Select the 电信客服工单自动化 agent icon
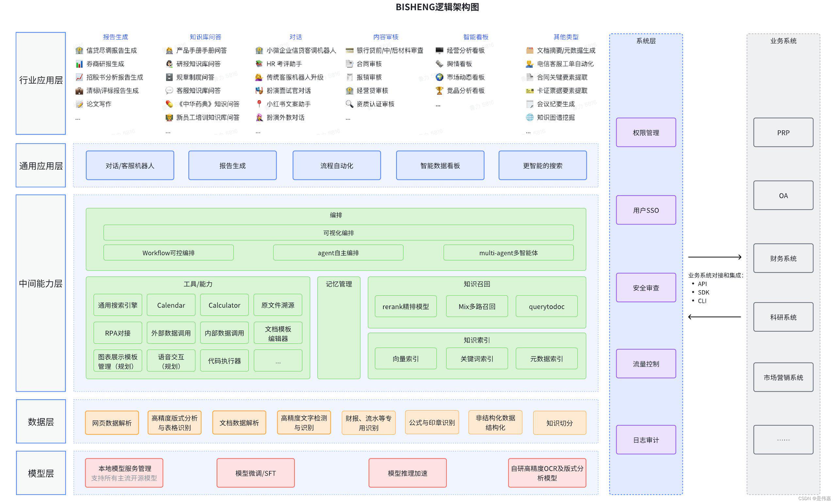The width and height of the screenshot is (836, 504). point(529,64)
